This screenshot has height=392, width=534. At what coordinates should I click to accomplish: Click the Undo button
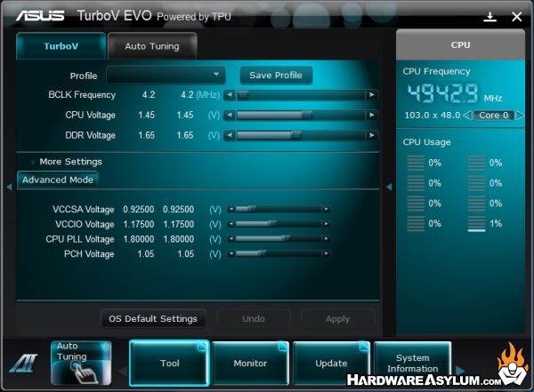(254, 319)
